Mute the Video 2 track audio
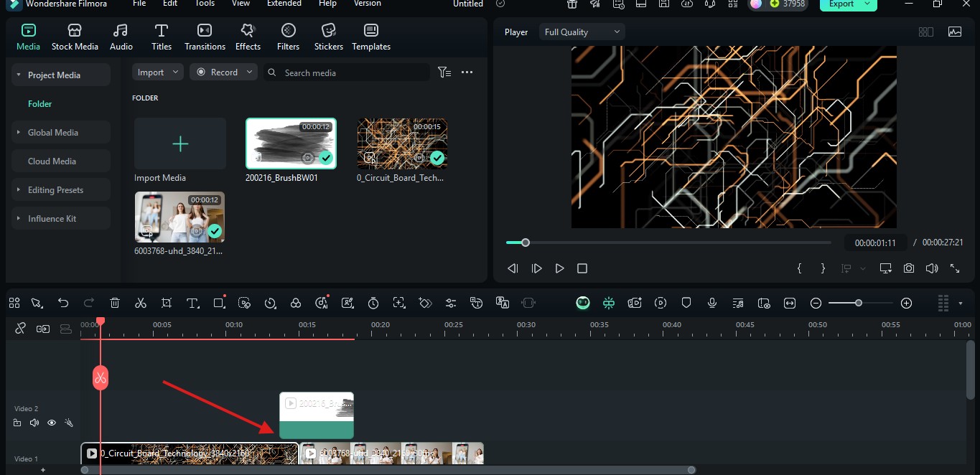The height and width of the screenshot is (475, 980). 34,423
